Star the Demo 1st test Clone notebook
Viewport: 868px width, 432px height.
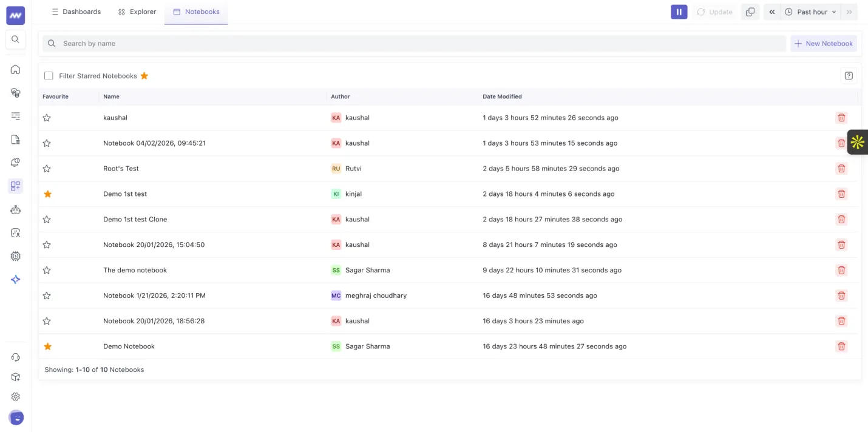click(47, 220)
